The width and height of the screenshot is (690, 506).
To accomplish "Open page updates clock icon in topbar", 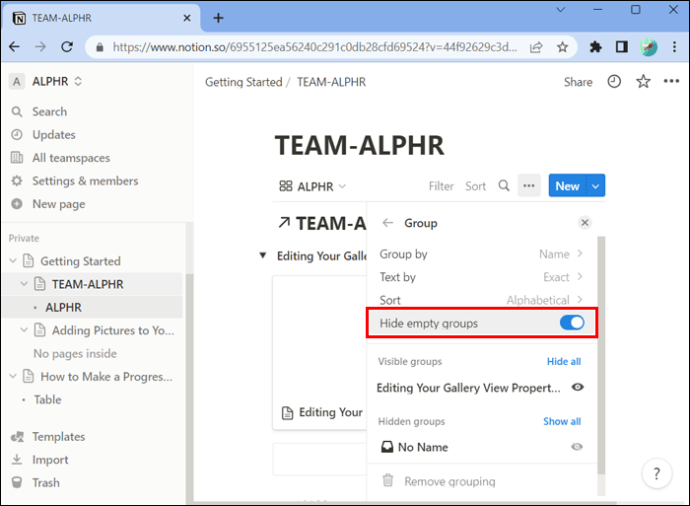I will tap(614, 81).
